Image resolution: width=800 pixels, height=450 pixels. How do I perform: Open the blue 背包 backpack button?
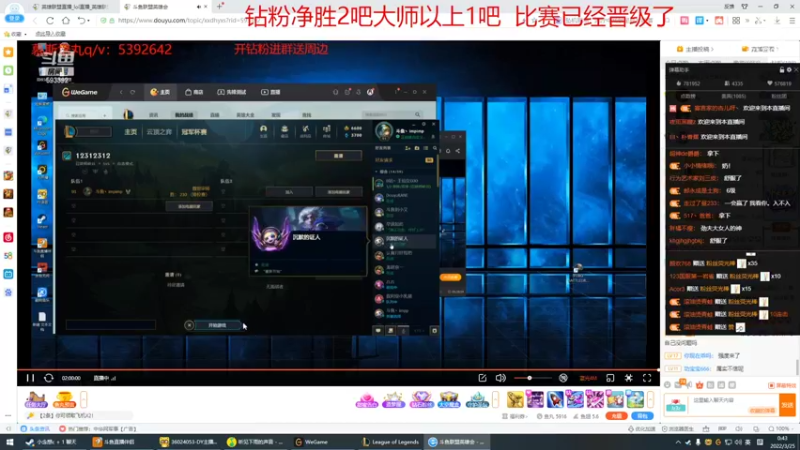(642, 416)
